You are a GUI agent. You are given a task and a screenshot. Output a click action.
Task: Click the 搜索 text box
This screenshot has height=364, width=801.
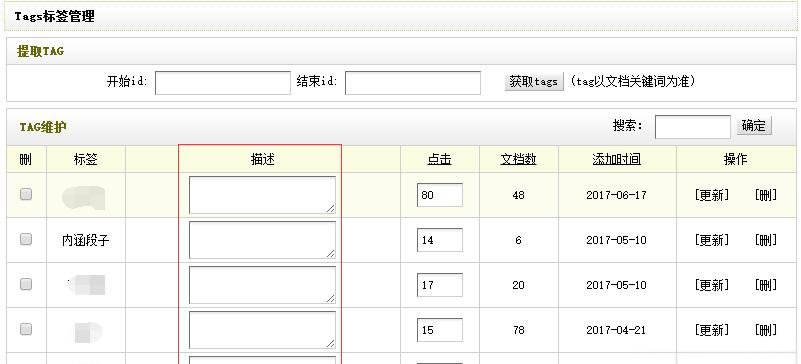[x=693, y=127]
